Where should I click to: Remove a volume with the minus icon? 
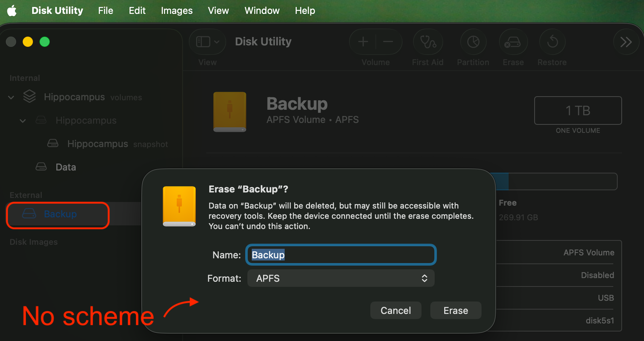[388, 42]
